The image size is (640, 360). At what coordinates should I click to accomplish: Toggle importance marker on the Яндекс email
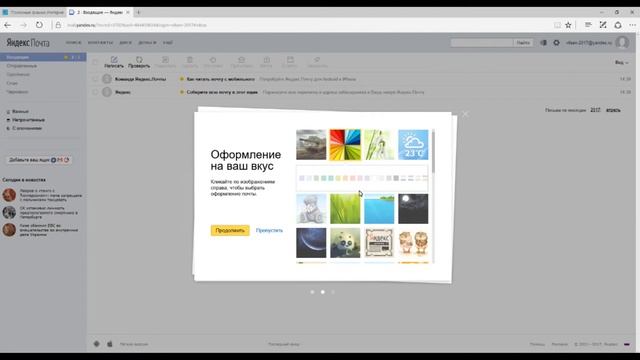point(182,92)
